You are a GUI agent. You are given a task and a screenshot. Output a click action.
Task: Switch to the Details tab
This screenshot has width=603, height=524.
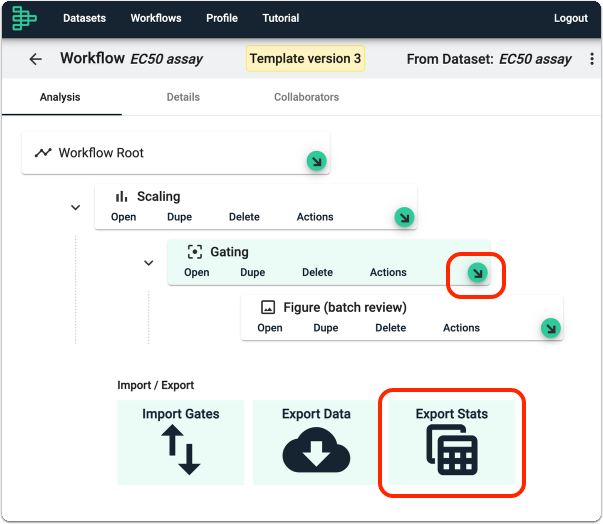(x=183, y=97)
